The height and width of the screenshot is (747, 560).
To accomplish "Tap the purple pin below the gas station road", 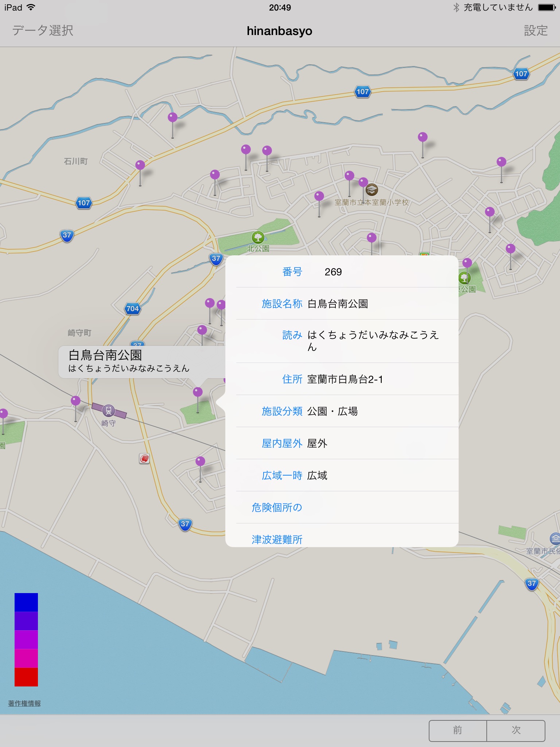I will click(x=200, y=461).
